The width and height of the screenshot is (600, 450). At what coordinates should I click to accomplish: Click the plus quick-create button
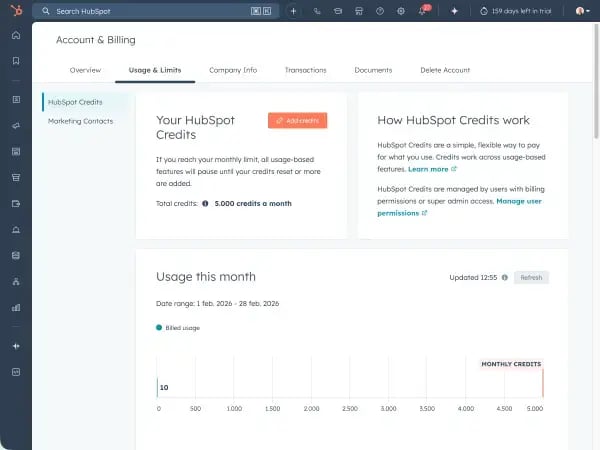(293, 11)
